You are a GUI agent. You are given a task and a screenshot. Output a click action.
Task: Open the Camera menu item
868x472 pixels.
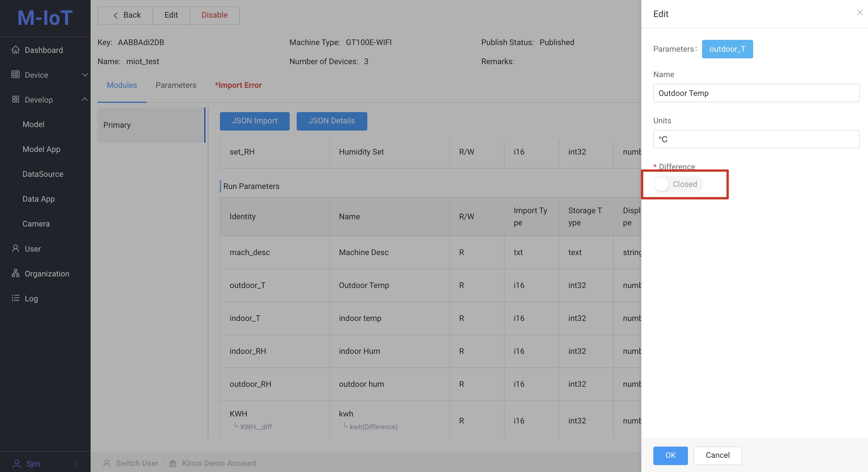coord(36,224)
